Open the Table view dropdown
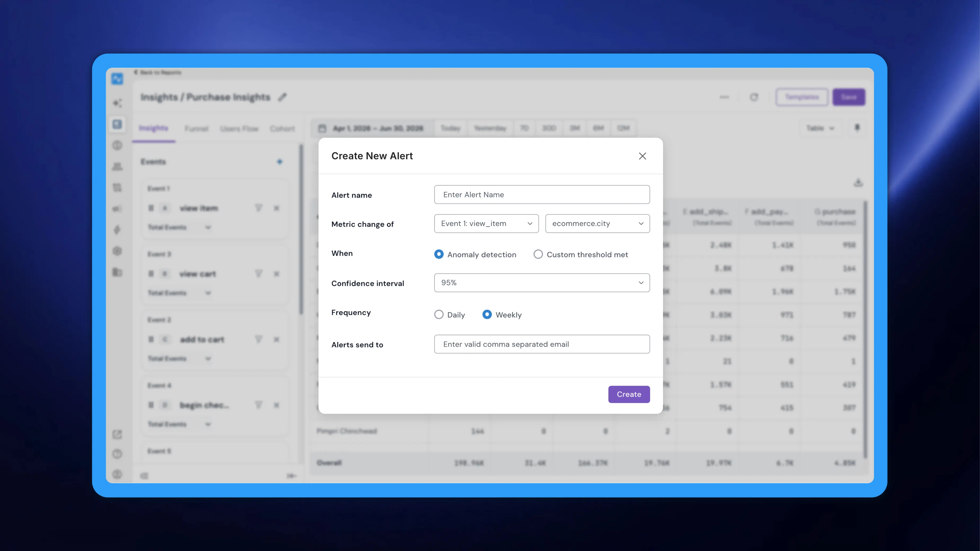 coord(820,128)
